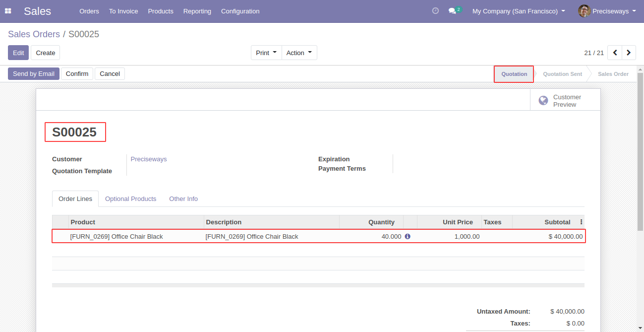The image size is (644, 332).
Task: Switch to Other Info tab
Action: point(183,199)
